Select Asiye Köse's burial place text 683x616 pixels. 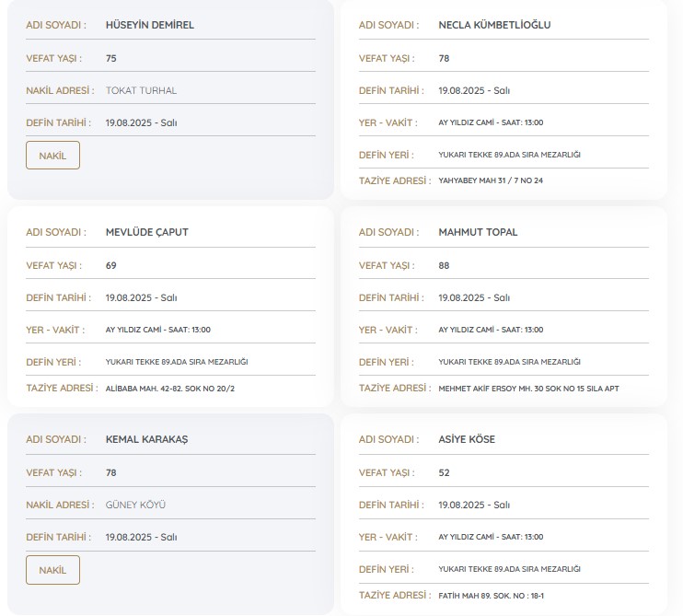click(509, 569)
